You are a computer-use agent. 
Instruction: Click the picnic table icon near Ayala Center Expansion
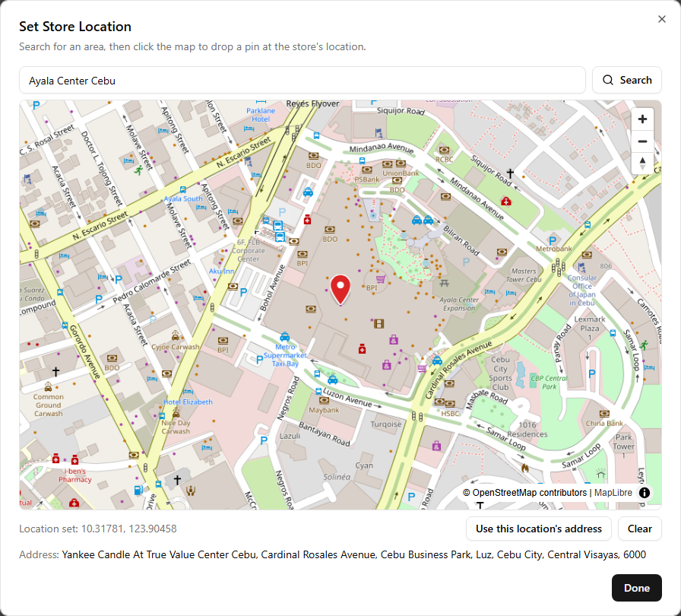(x=444, y=283)
